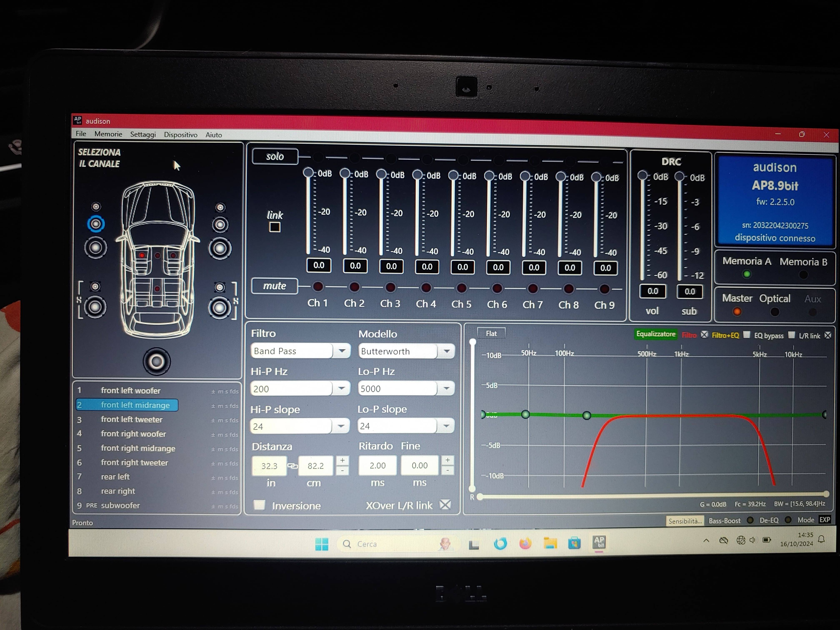
Task: Open the Hi-P slope dropdown
Action: pos(341,426)
